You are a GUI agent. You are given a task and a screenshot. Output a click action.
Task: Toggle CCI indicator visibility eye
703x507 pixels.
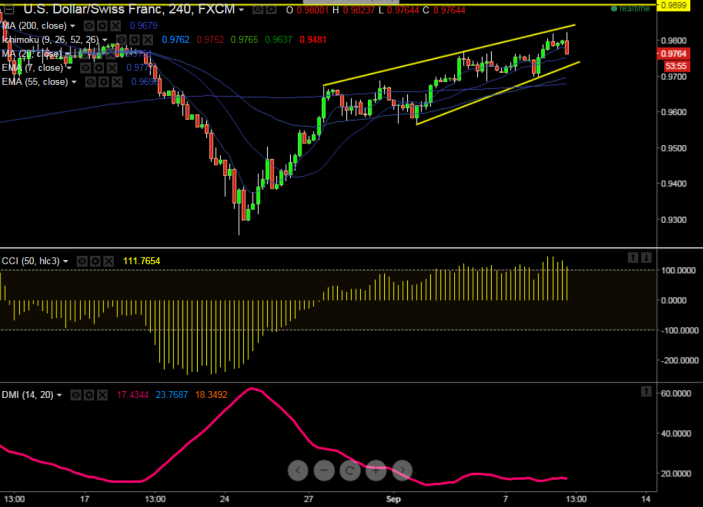pyautogui.click(x=82, y=261)
